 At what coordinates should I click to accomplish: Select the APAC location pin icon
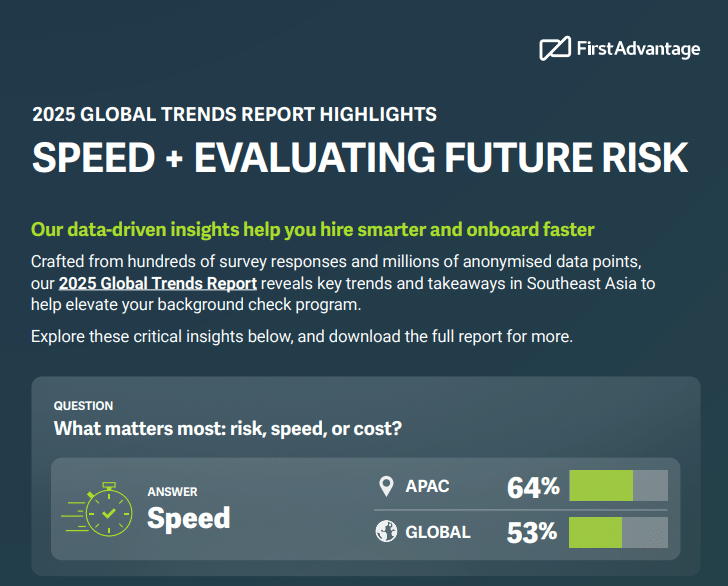tap(386, 487)
